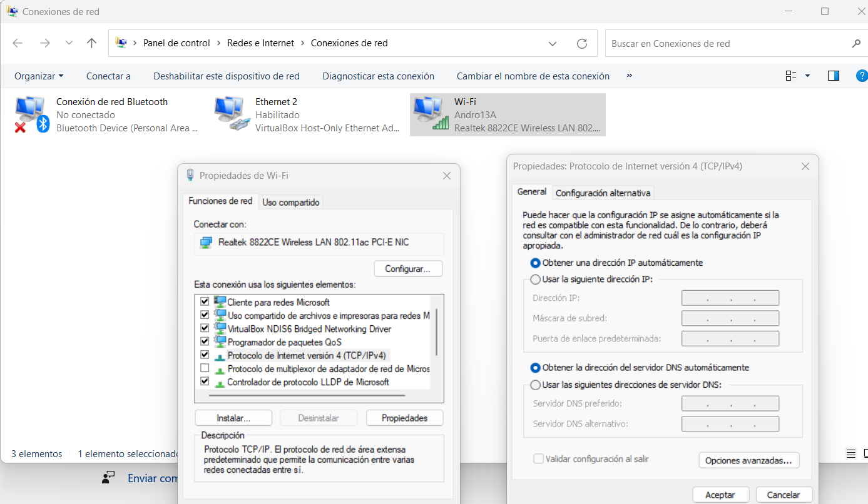The image size is (868, 504).
Task: Click the Servidor DNS alternativo field
Action: click(730, 423)
